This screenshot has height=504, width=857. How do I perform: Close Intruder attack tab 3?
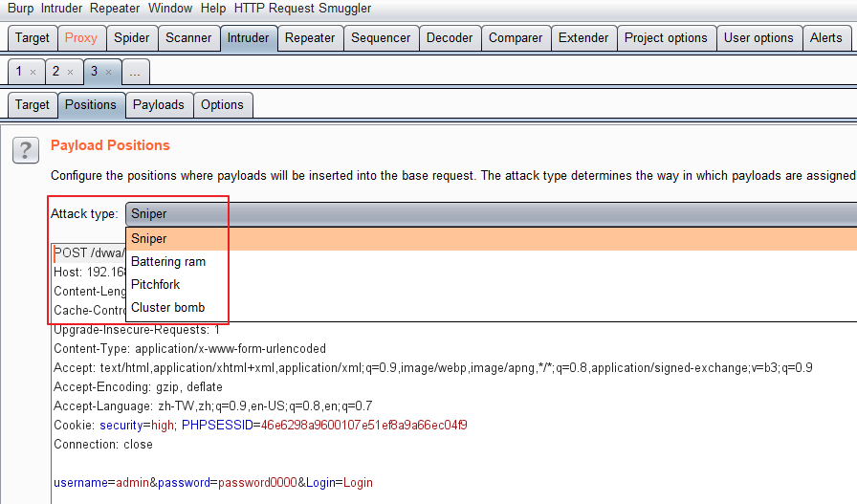click(x=108, y=72)
